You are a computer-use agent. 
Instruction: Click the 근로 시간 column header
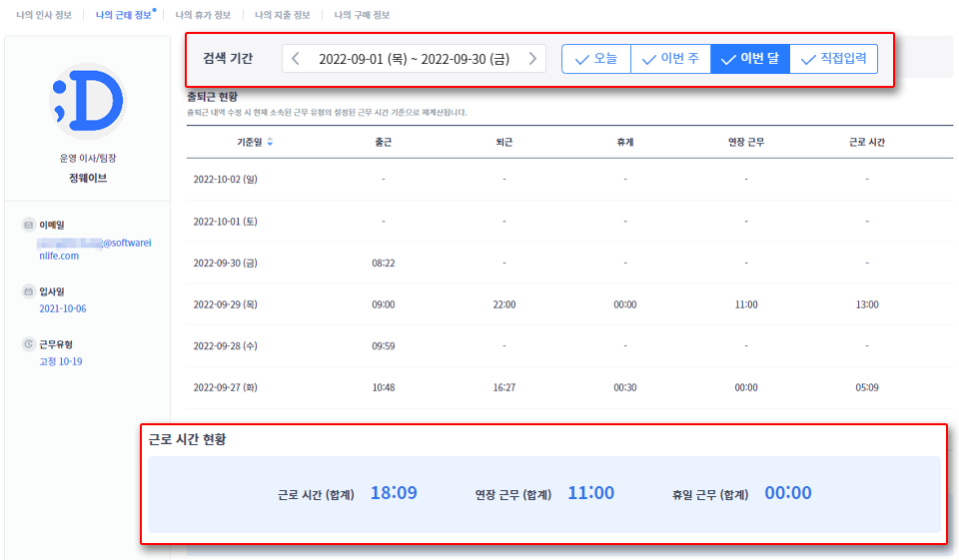click(867, 142)
